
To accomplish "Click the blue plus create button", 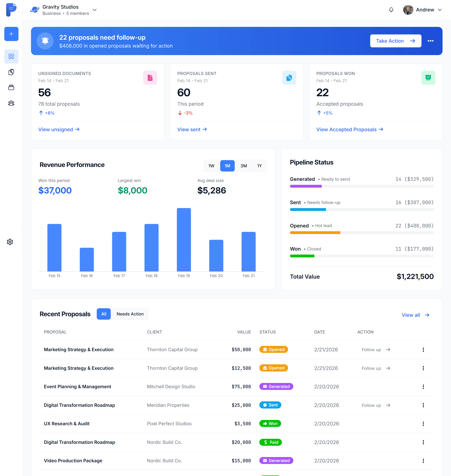I will click(11, 34).
